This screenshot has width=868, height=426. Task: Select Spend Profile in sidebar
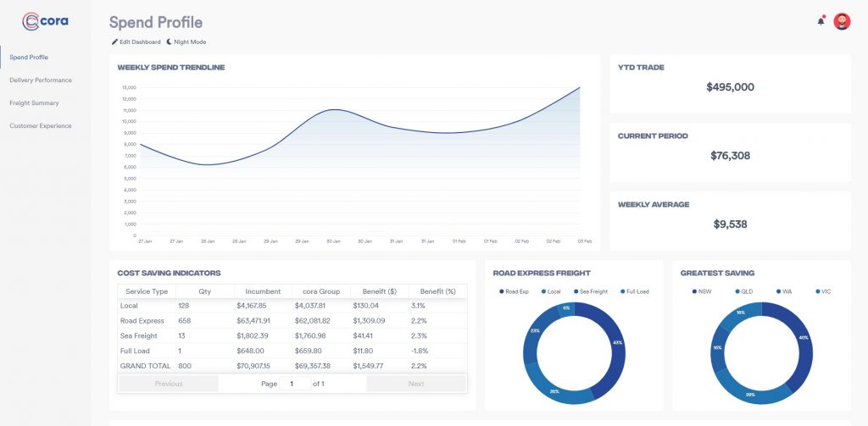[29, 58]
